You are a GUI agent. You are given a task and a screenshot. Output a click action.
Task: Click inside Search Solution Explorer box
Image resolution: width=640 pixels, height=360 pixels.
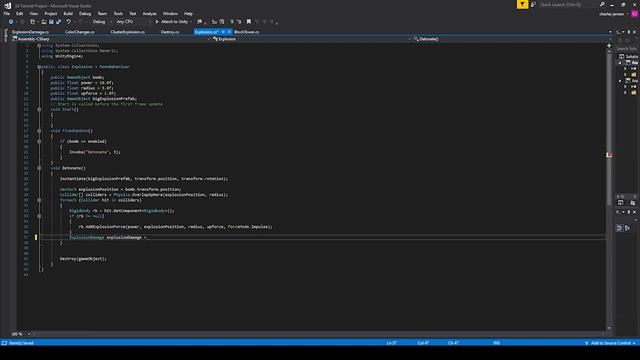pyautogui.click(x=627, y=49)
